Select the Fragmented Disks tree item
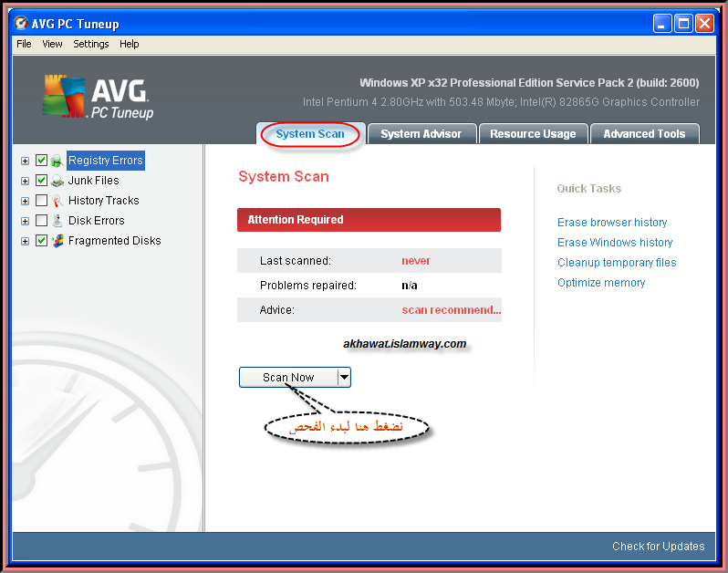The height and width of the screenshot is (573, 728). (114, 240)
